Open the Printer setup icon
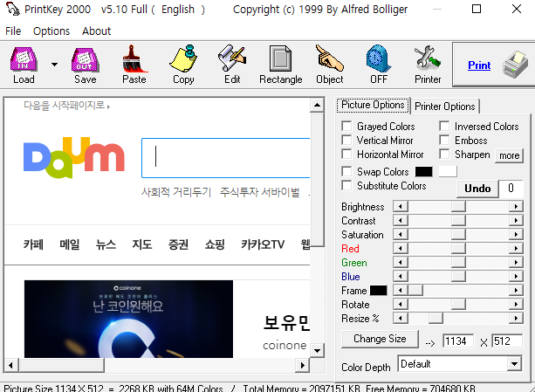The height and width of the screenshot is (392, 535). coord(428,58)
